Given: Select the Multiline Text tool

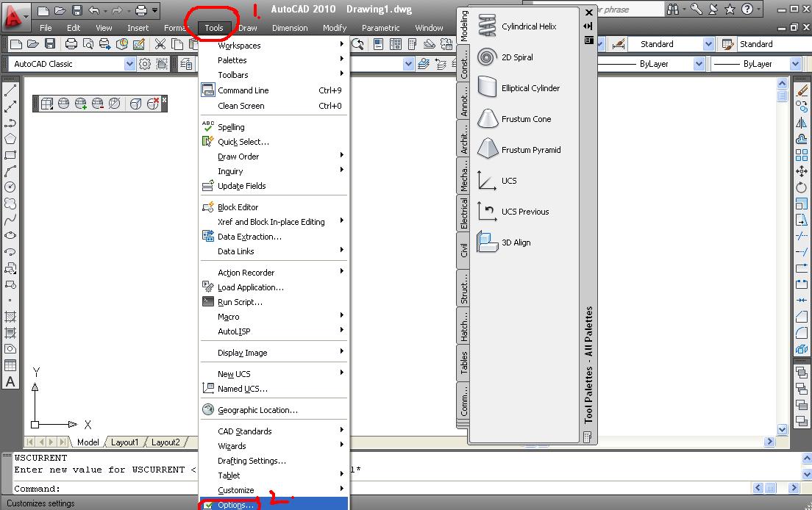Looking at the screenshot, I should pos(10,381).
